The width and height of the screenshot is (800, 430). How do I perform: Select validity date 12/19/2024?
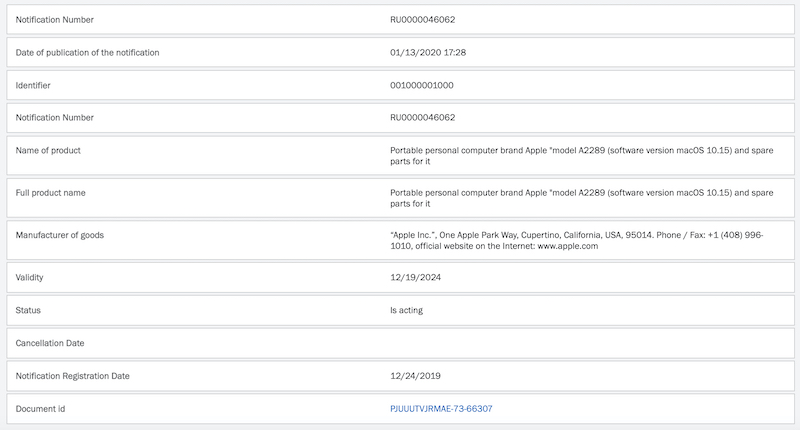point(415,277)
